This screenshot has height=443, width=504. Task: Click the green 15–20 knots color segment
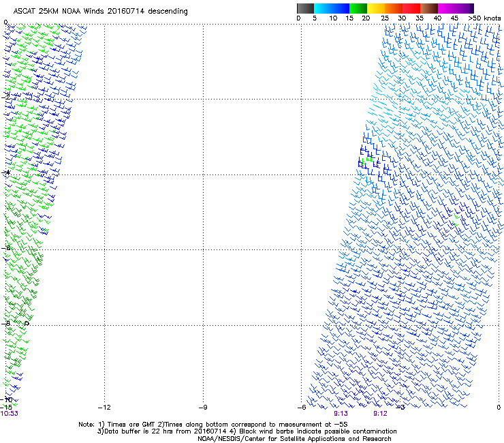(358, 8)
